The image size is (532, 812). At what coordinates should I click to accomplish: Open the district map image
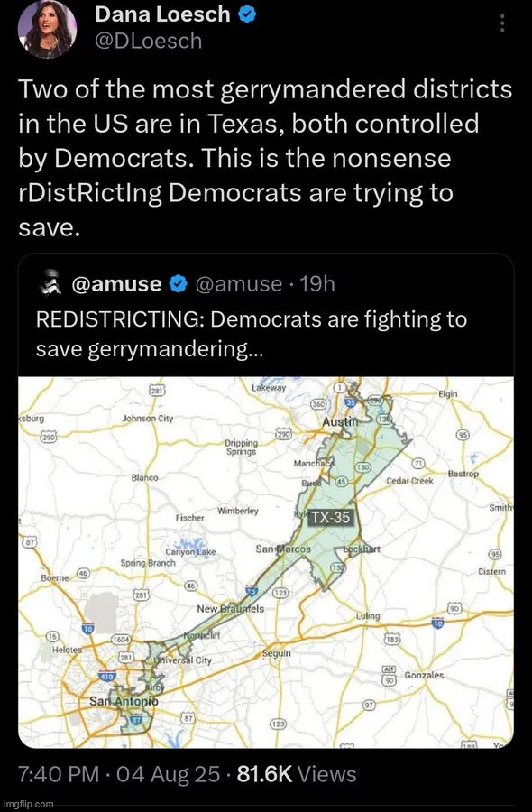pos(266,562)
